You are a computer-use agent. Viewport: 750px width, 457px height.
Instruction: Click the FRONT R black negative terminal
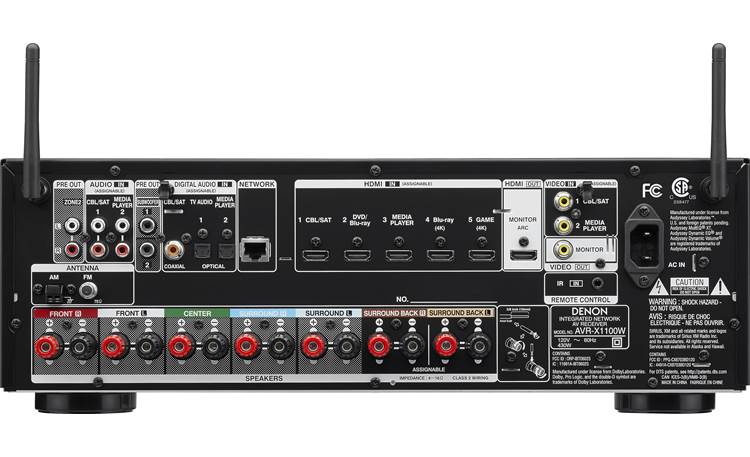pos(83,346)
